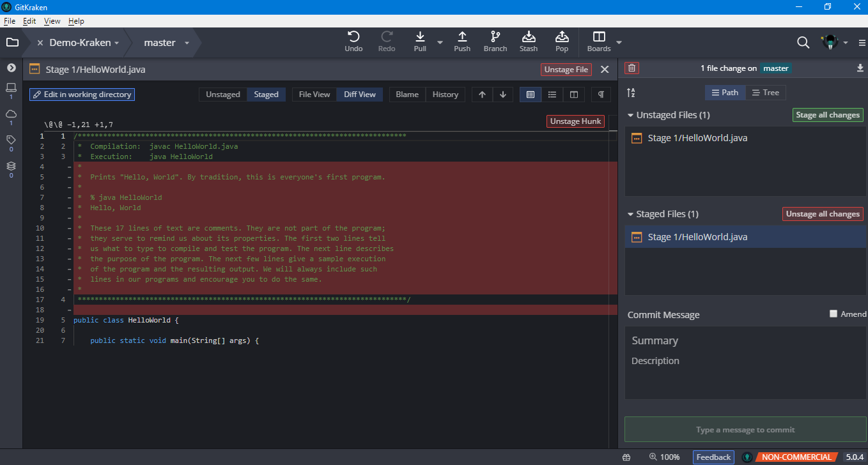Create a new branch with Branch button
The height and width of the screenshot is (465, 868).
pyautogui.click(x=495, y=42)
